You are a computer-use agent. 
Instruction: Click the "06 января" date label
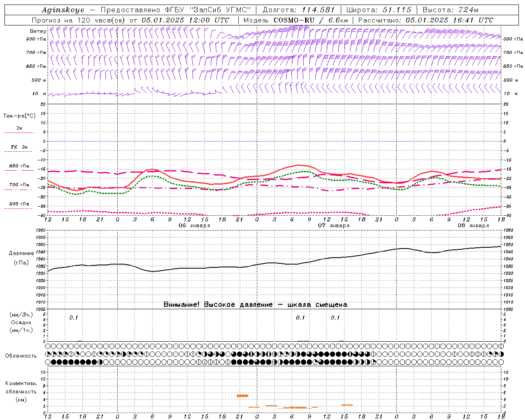pos(194,226)
